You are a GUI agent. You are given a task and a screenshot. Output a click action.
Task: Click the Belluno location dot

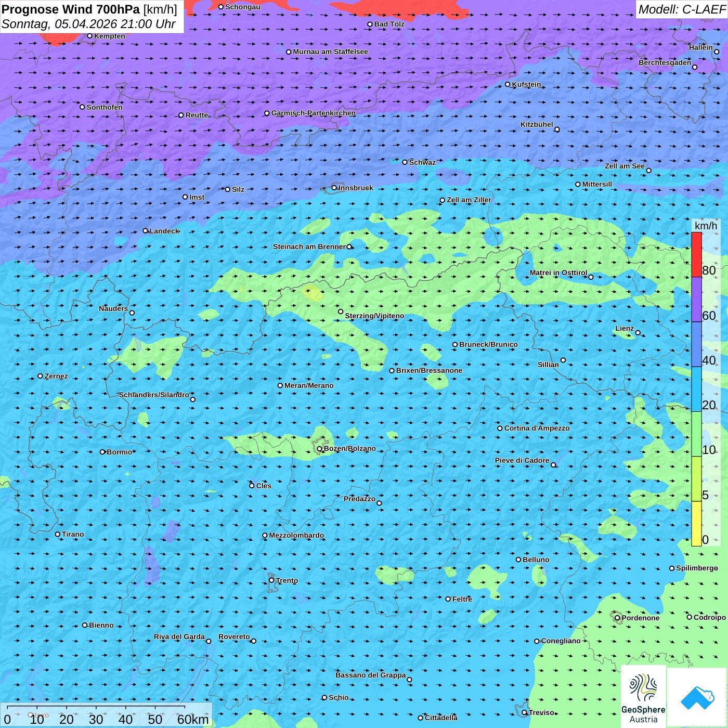click(518, 560)
